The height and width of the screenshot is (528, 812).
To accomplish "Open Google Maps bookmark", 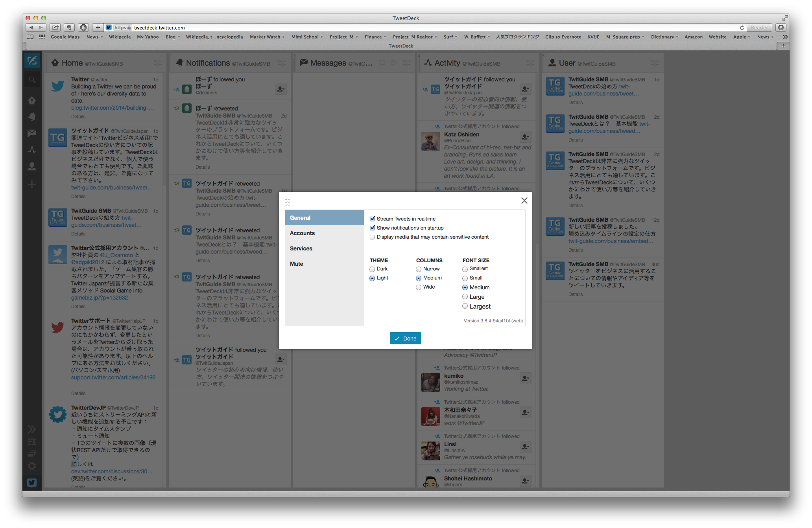I will click(65, 37).
